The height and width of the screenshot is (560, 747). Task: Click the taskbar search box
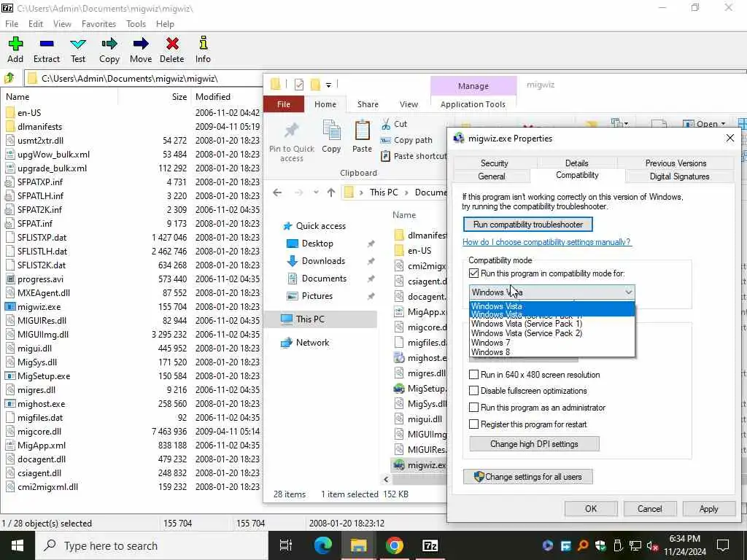152,545
